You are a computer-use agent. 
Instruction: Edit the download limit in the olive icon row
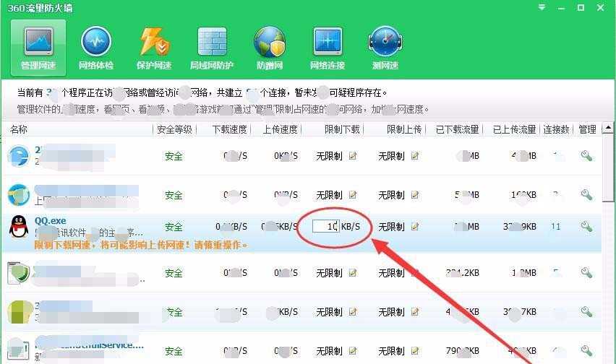[353, 312]
